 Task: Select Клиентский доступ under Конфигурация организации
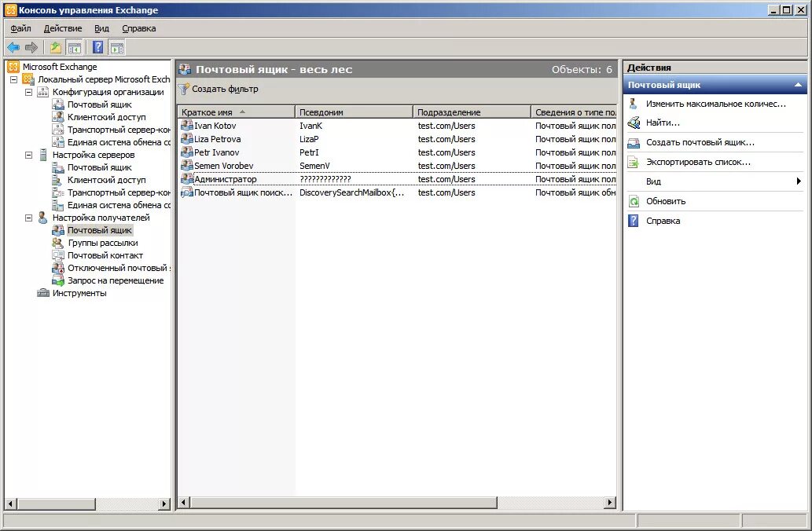pos(107,117)
